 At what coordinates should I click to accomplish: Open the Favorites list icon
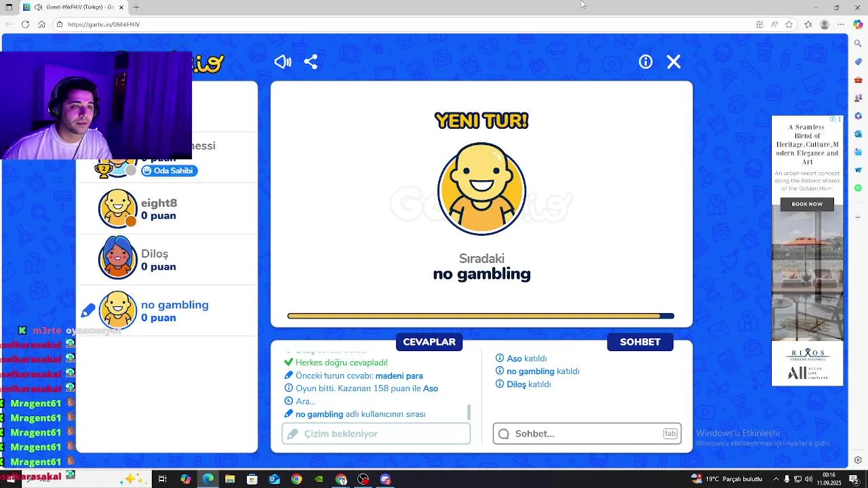808,24
